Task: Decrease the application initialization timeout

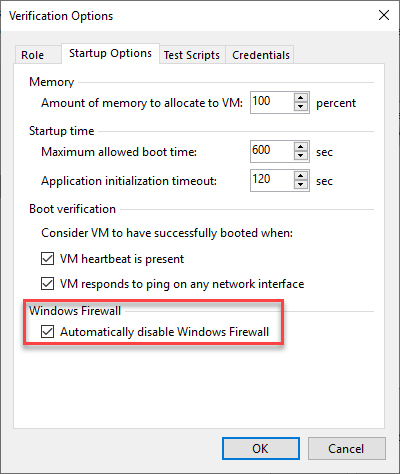Action: click(x=301, y=185)
